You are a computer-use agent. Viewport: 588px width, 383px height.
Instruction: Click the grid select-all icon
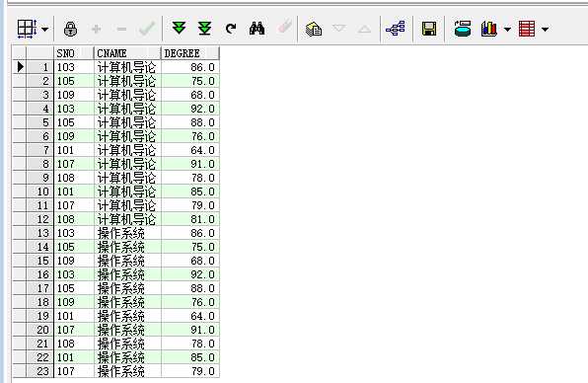coord(27,29)
